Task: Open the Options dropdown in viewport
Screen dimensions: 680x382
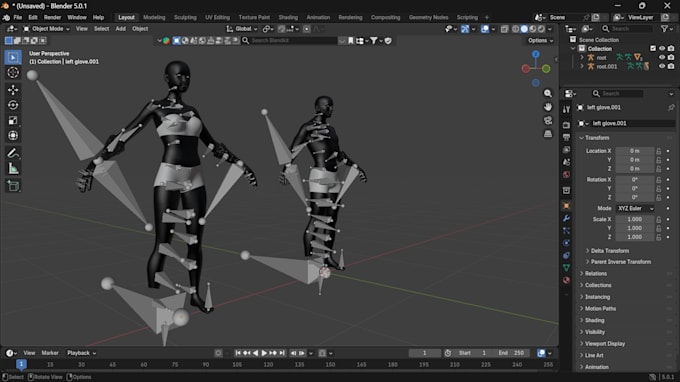Action: pos(540,40)
